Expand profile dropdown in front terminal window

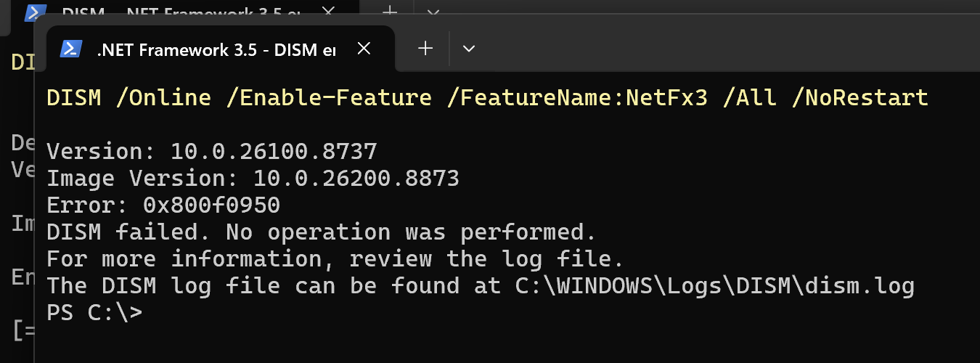point(469,49)
